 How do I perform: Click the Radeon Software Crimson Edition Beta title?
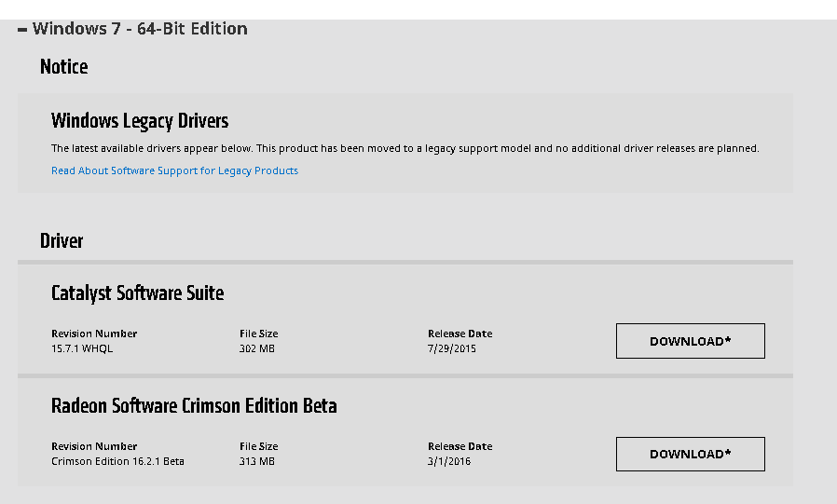coord(194,406)
